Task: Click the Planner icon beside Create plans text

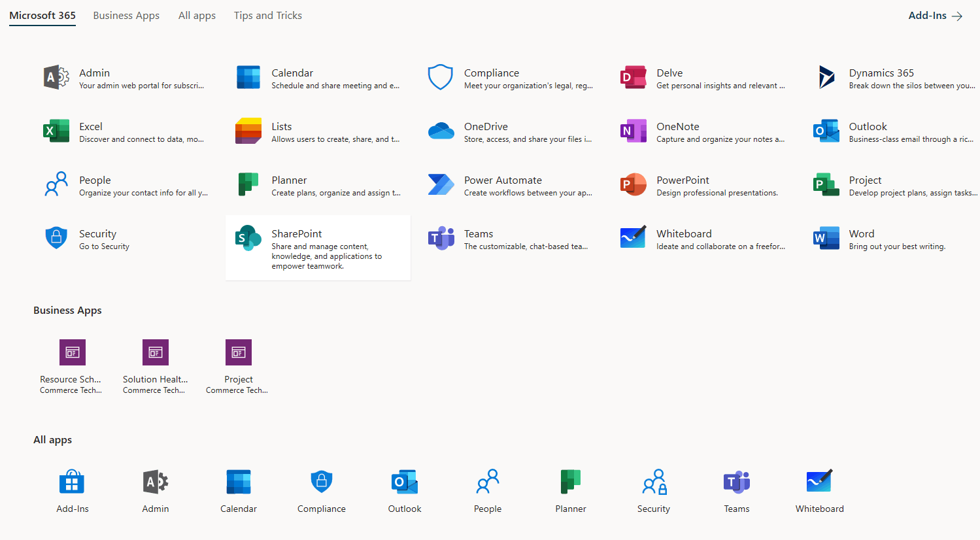Action: click(248, 184)
